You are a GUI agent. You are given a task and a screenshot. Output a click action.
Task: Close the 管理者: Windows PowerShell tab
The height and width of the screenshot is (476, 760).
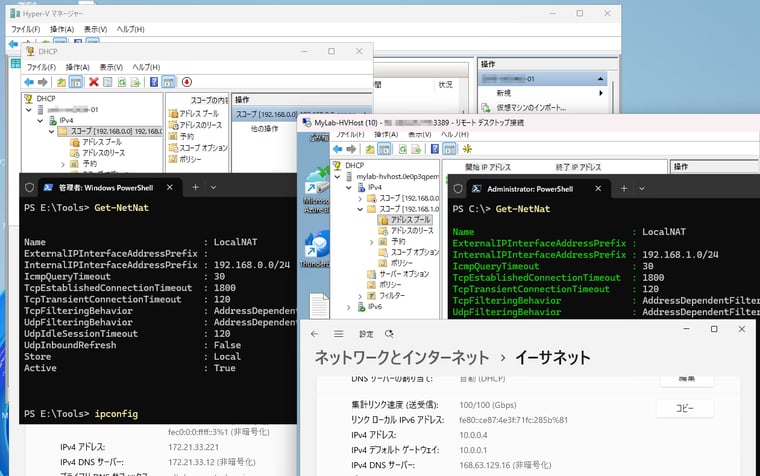(x=170, y=187)
